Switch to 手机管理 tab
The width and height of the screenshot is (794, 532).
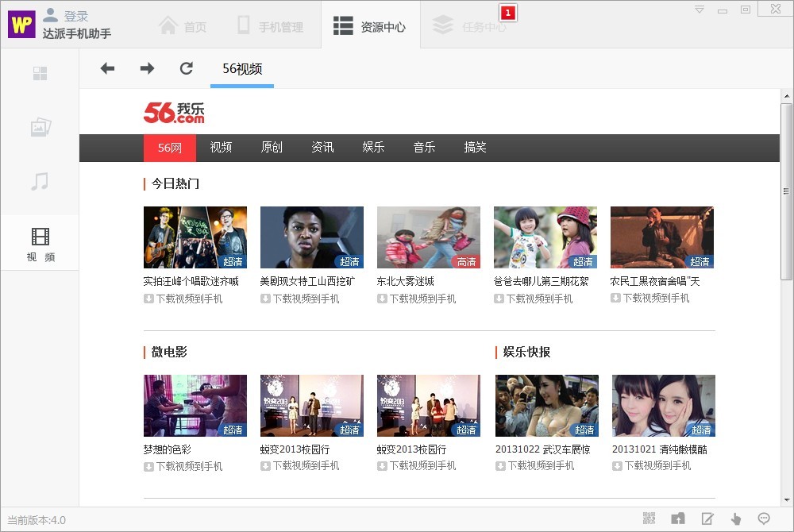click(x=271, y=26)
